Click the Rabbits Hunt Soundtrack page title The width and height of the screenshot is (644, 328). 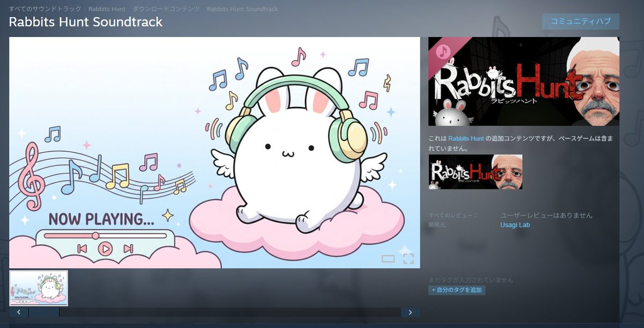(x=86, y=23)
